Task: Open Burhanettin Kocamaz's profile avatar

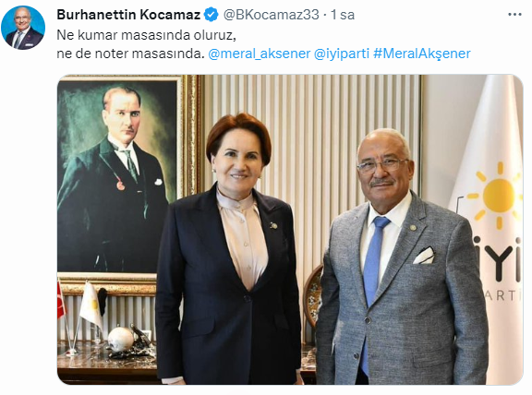Action: pyautogui.click(x=23, y=28)
